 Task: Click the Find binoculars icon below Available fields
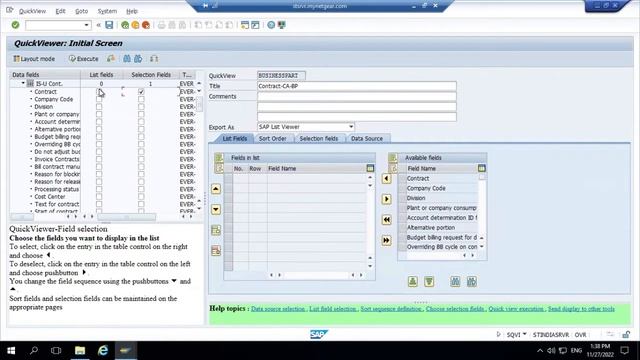[x=455, y=281]
